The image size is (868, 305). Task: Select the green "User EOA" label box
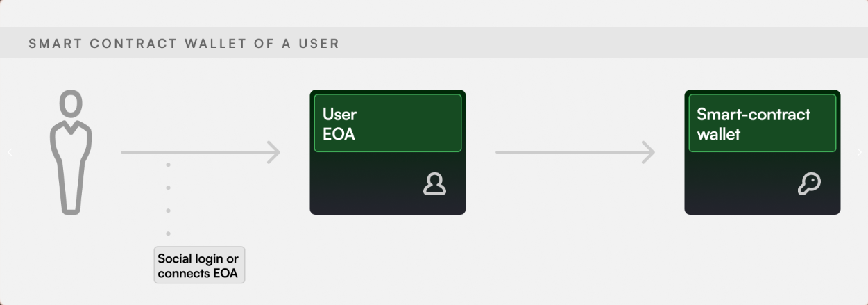[387, 123]
